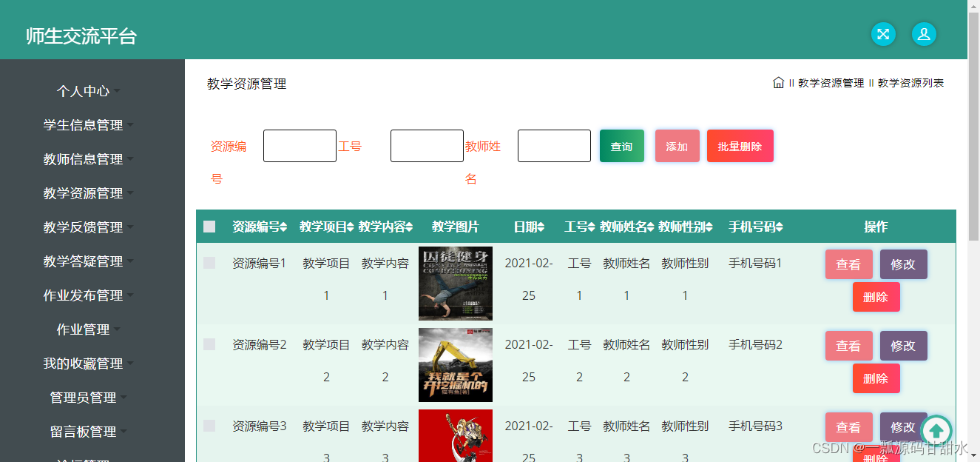This screenshot has height=462, width=980.
Task: Focus the 工号 search input
Action: click(427, 146)
